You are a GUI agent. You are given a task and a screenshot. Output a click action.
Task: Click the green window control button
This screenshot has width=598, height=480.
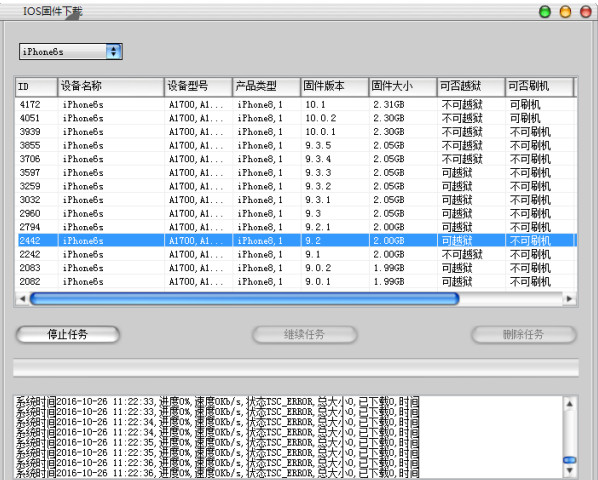click(545, 12)
